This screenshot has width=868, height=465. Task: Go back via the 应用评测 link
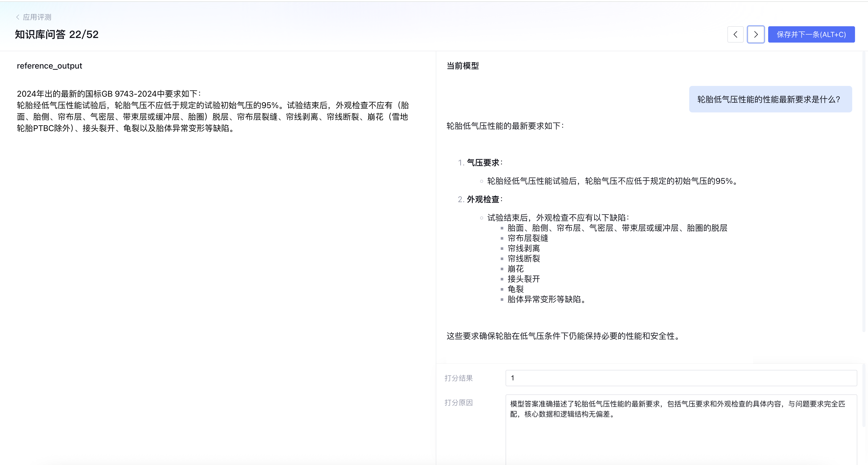tap(37, 17)
